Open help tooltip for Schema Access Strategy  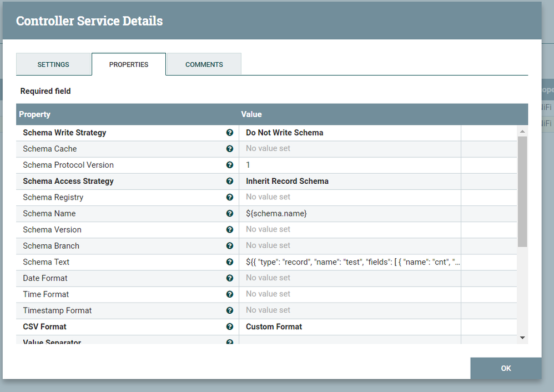coord(230,181)
